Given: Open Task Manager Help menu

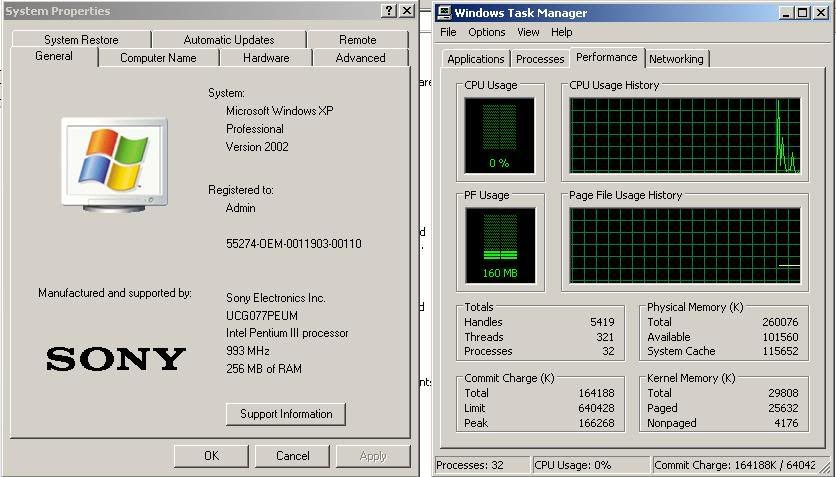Looking at the screenshot, I should [562, 32].
